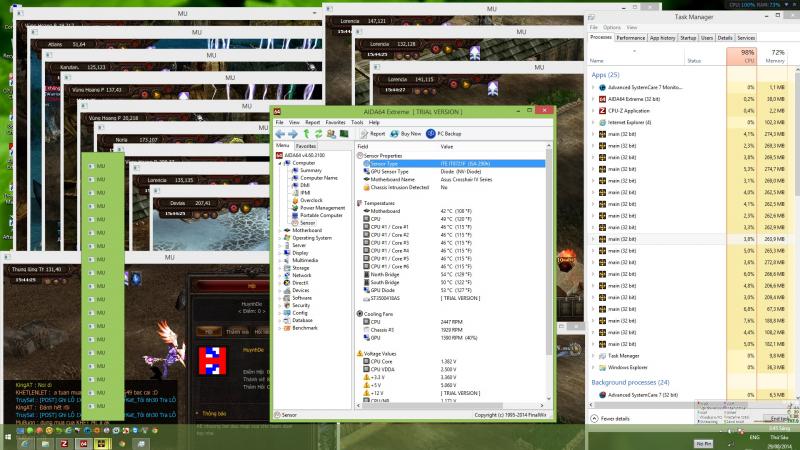Click the Buy Now toolbar button

point(406,133)
